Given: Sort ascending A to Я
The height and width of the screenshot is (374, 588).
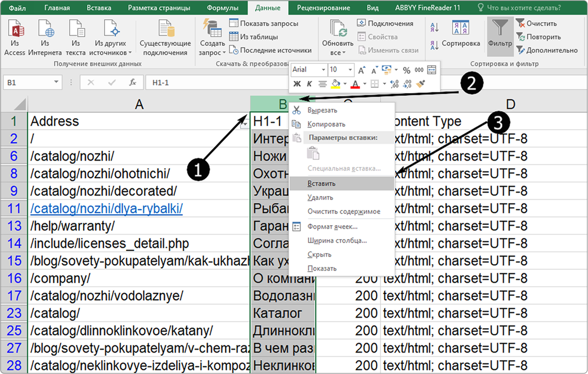Looking at the screenshot, I should 435,27.
